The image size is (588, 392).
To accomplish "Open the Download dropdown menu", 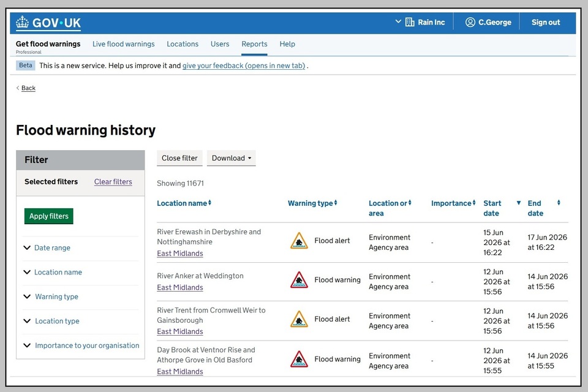I will click(x=232, y=158).
